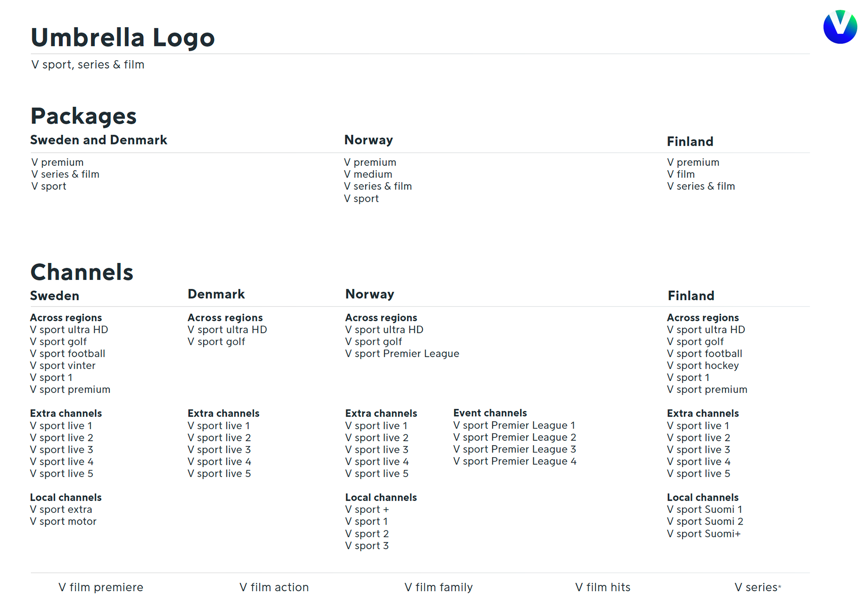This screenshot has width=868, height=606.
Task: Click 'V series & film' in Finland packages
Action: point(701,186)
